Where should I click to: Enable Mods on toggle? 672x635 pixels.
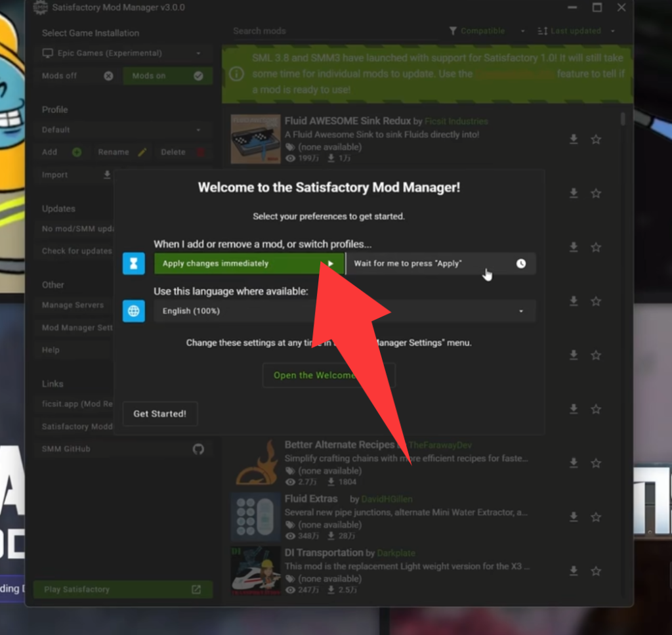167,76
